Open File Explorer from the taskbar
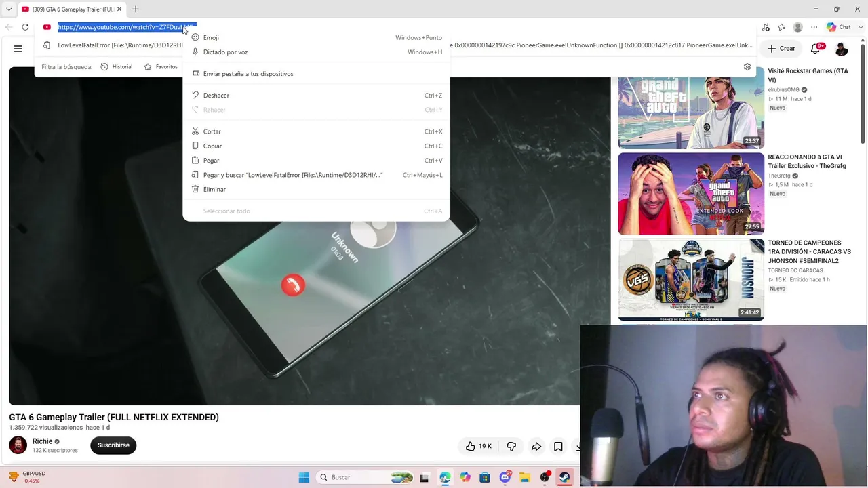 click(525, 477)
